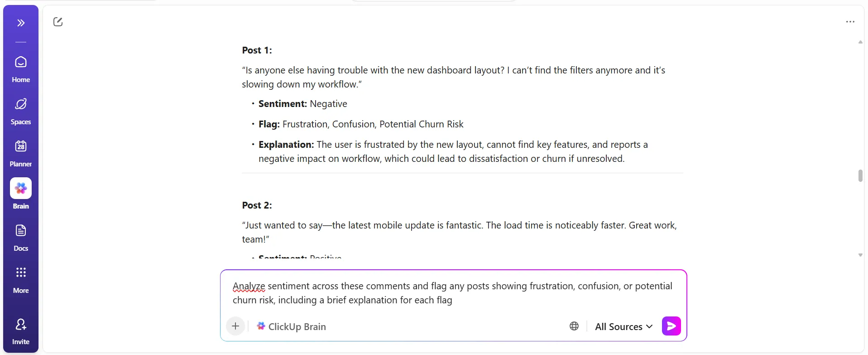Click the scroll down arrow
Image resolution: width=868 pixels, height=355 pixels.
click(860, 255)
